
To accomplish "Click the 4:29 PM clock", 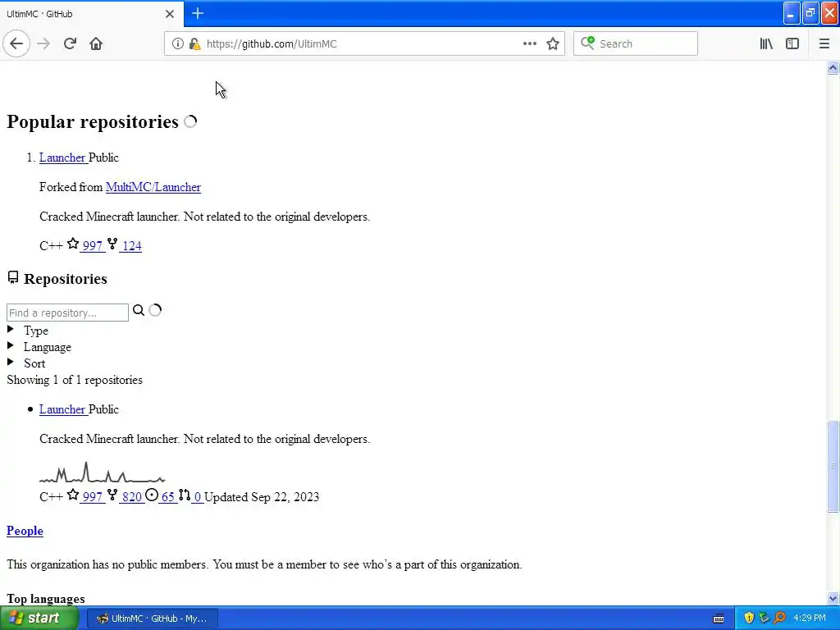I will point(810,619).
